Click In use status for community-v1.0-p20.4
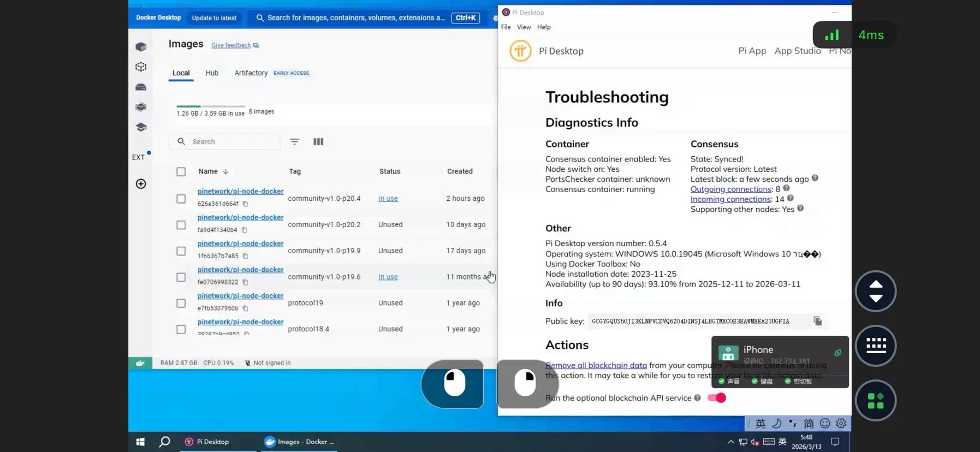 388,199
